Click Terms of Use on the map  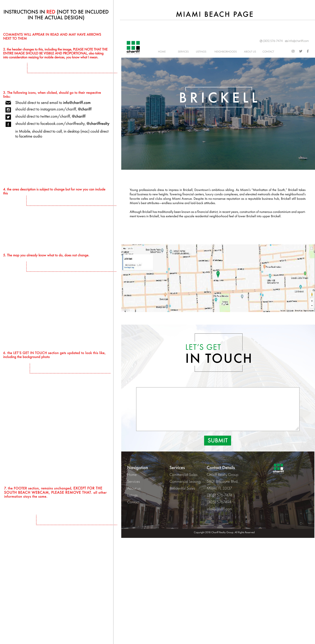(x=299, y=311)
